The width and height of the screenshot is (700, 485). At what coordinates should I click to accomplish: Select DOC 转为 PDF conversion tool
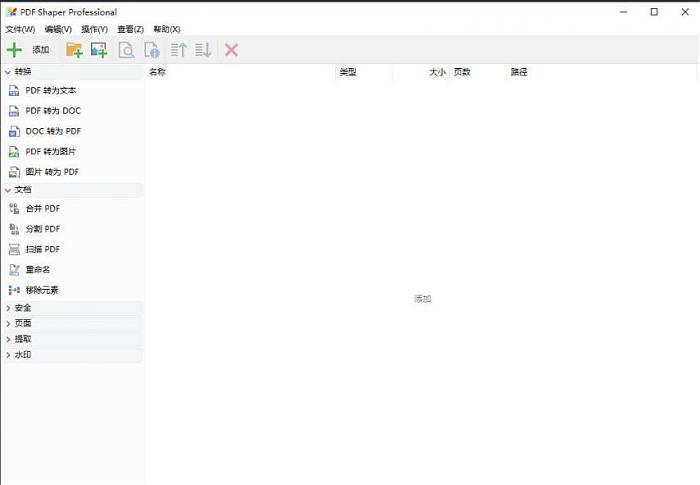[x=53, y=131]
